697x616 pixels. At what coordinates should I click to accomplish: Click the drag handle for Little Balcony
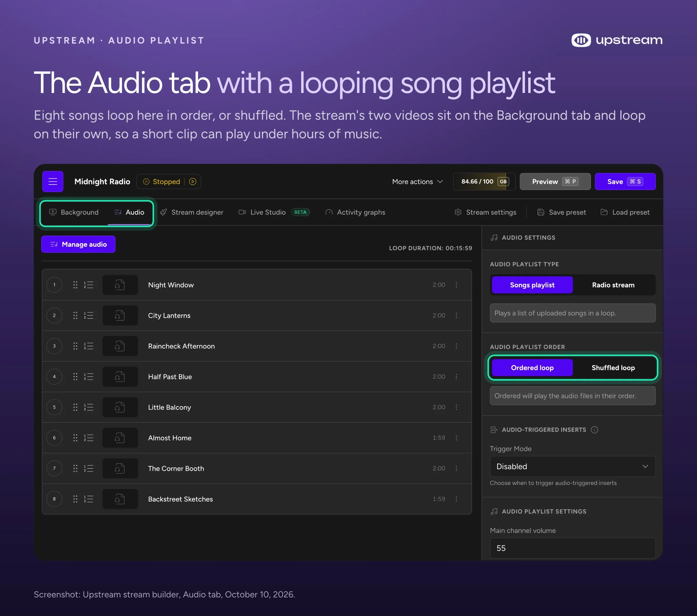click(75, 407)
